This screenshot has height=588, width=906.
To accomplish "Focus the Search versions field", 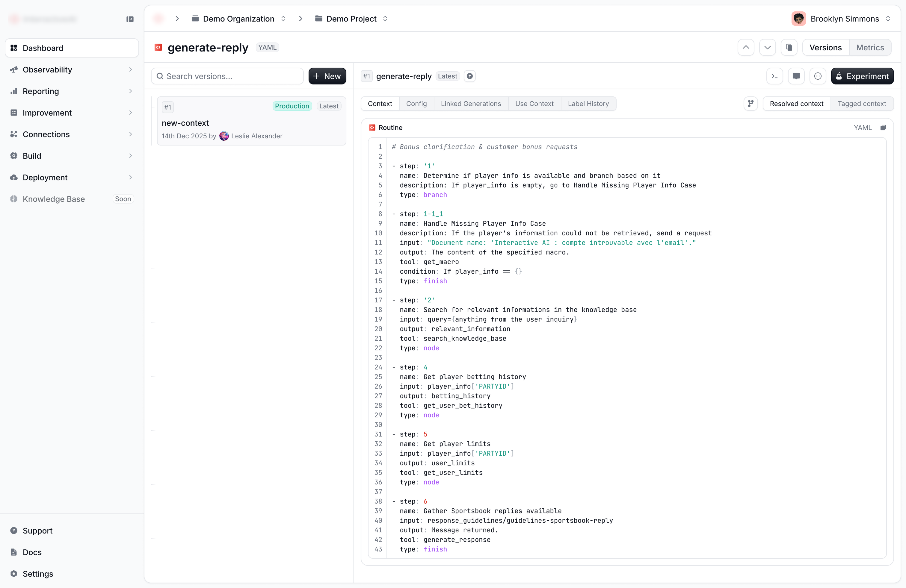I will 227,76.
